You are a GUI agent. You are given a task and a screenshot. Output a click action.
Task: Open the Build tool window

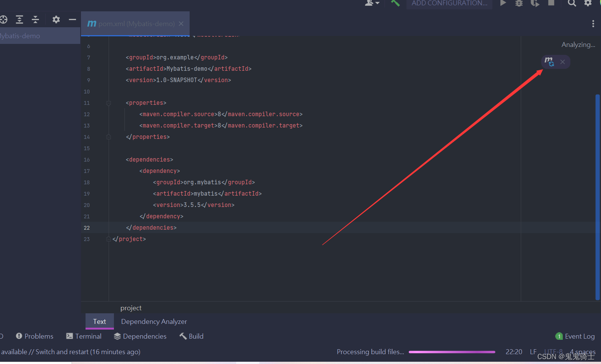coord(192,336)
